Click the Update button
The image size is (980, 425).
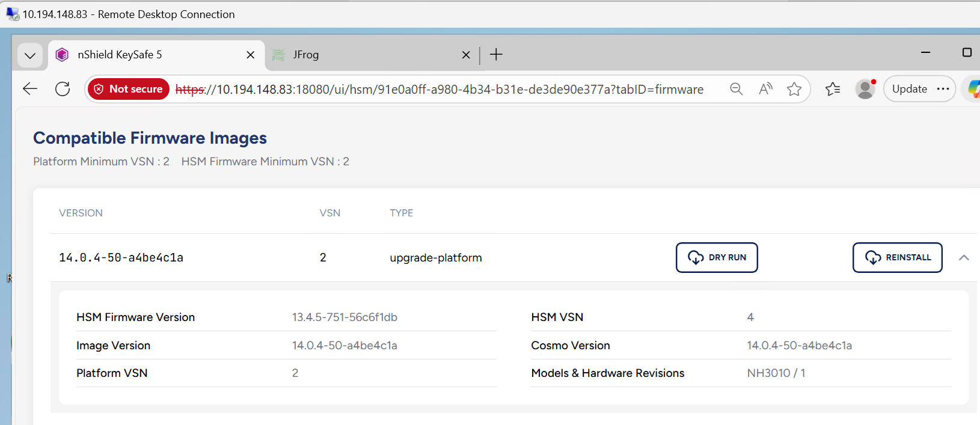point(910,88)
